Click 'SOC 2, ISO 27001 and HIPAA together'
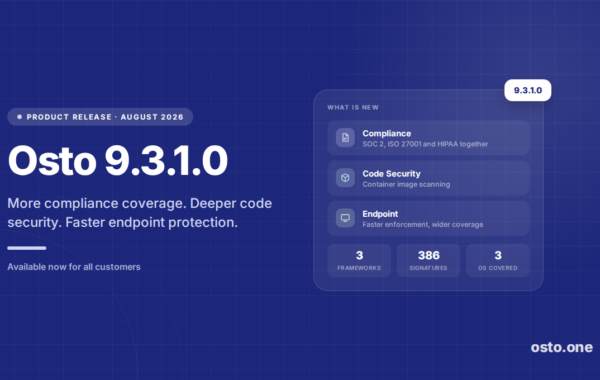The image size is (600, 380). pyautogui.click(x=425, y=144)
